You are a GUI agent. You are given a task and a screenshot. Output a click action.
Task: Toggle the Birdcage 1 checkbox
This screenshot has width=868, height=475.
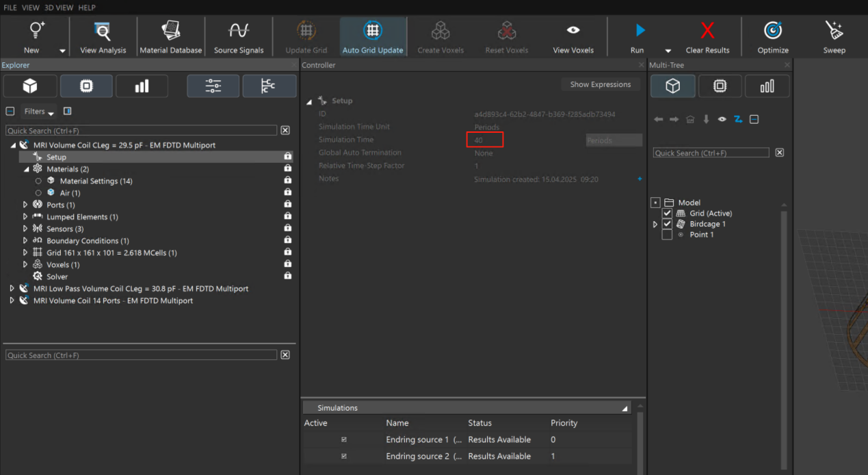pyautogui.click(x=667, y=224)
